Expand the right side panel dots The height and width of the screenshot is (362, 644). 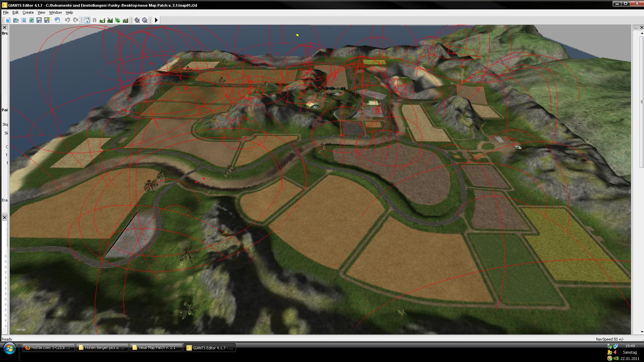click(x=636, y=28)
